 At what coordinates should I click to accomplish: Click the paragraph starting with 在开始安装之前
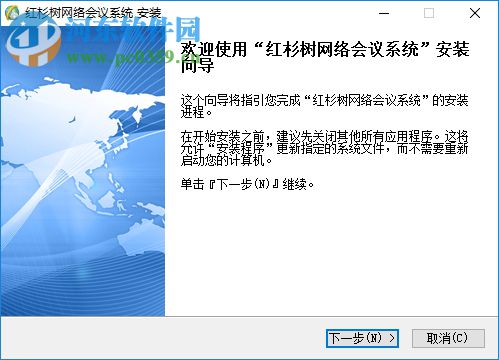(x=324, y=148)
